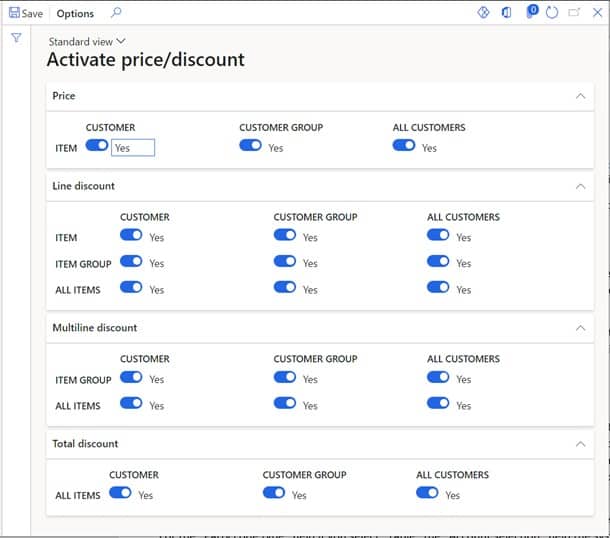Screen dimensions: 610x538
Task: Click the pop-out window icon
Action: click(x=574, y=13)
